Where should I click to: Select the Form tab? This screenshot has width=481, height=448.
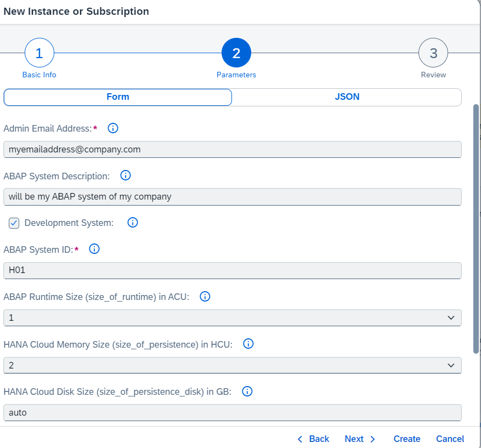(118, 97)
